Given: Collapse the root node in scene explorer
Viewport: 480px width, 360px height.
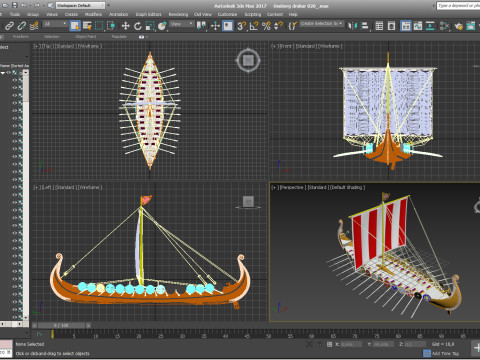Looking at the screenshot, I should 3,73.
